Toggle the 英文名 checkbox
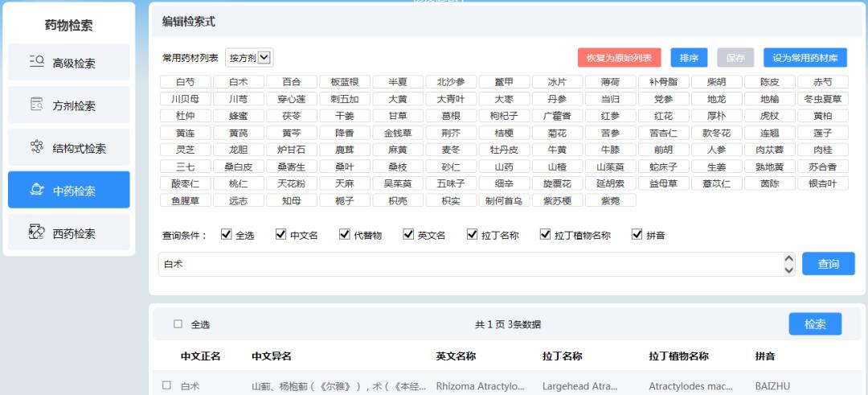This screenshot has height=395, width=868. [408, 234]
